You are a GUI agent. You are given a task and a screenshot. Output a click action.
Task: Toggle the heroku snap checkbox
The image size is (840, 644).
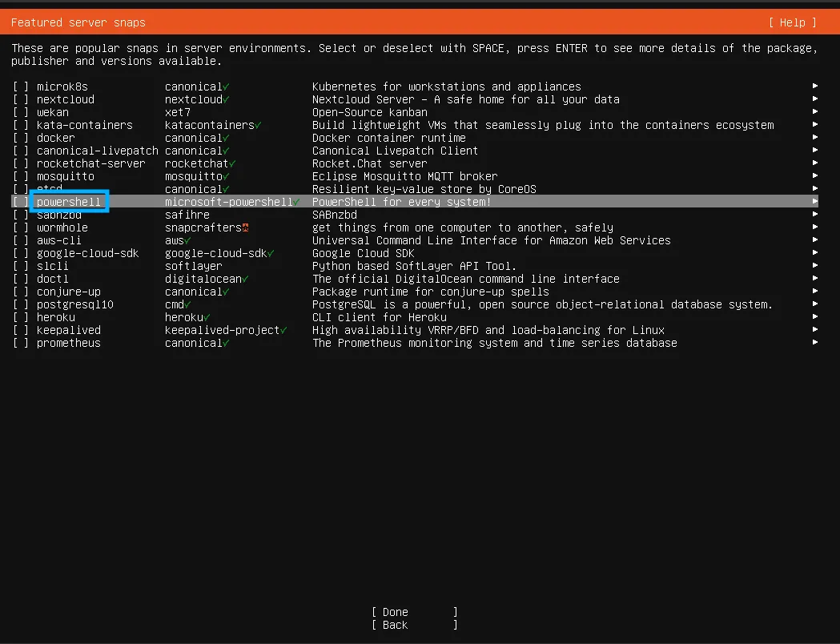coord(20,318)
